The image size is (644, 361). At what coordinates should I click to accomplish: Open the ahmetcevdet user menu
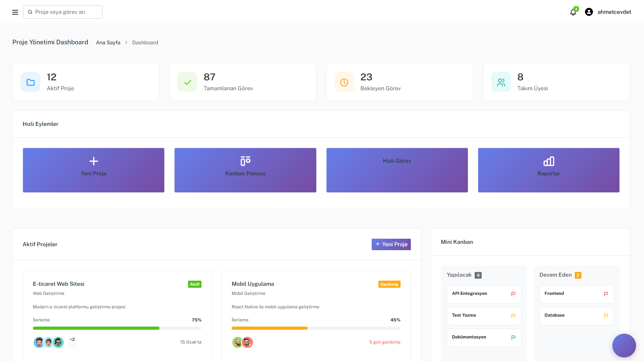(614, 12)
